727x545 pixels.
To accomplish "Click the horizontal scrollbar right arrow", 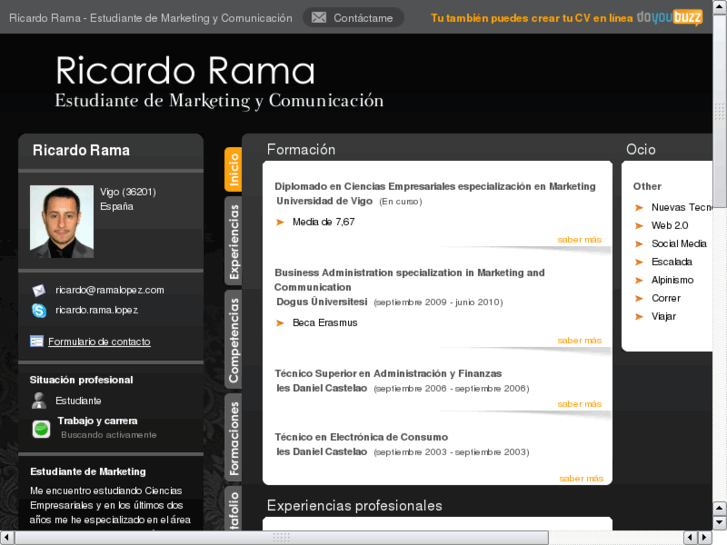I will pos(705,538).
